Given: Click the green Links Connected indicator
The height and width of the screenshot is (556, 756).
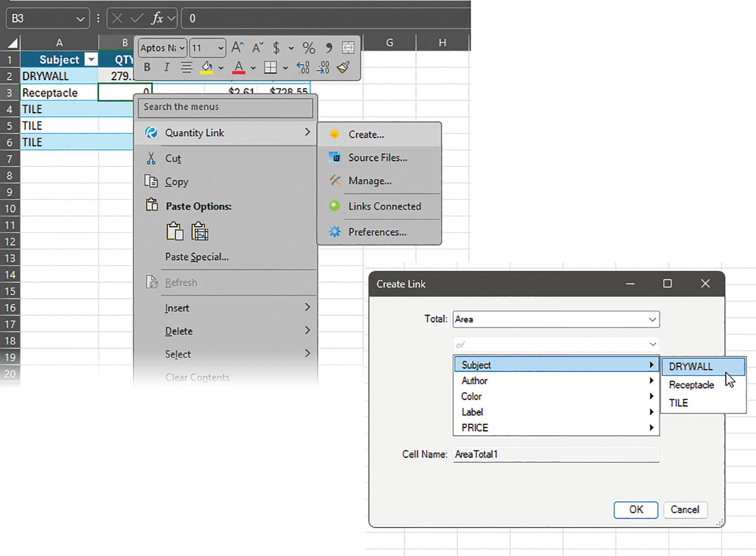Looking at the screenshot, I should [x=334, y=206].
